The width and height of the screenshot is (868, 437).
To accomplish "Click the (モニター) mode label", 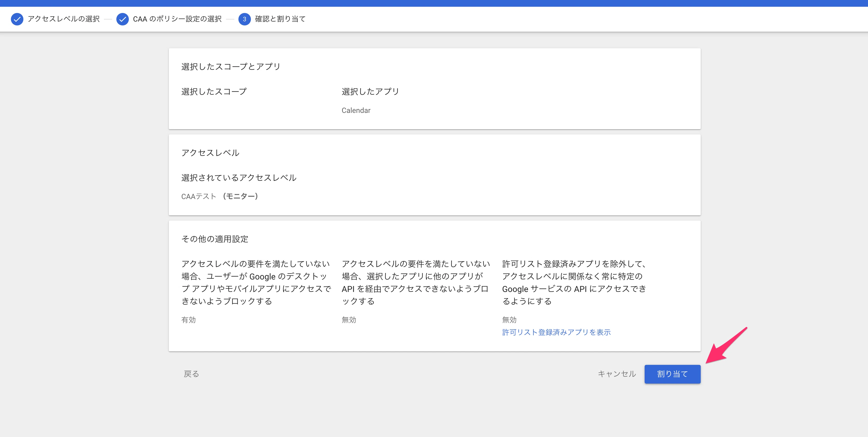I will pyautogui.click(x=240, y=196).
